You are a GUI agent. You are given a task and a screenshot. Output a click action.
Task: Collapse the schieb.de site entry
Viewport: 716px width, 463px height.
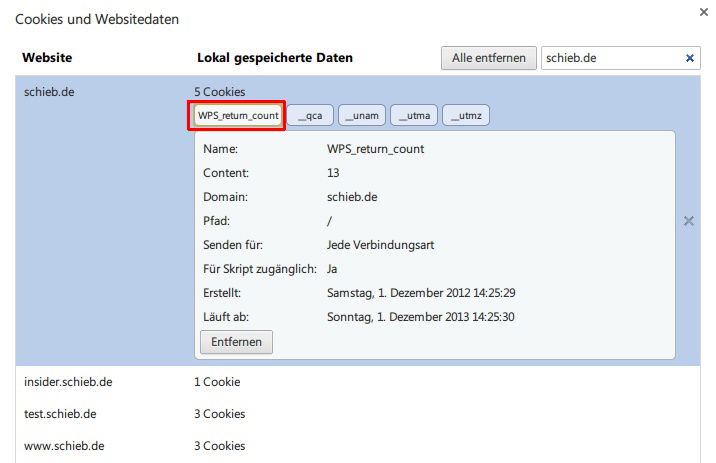[49, 92]
